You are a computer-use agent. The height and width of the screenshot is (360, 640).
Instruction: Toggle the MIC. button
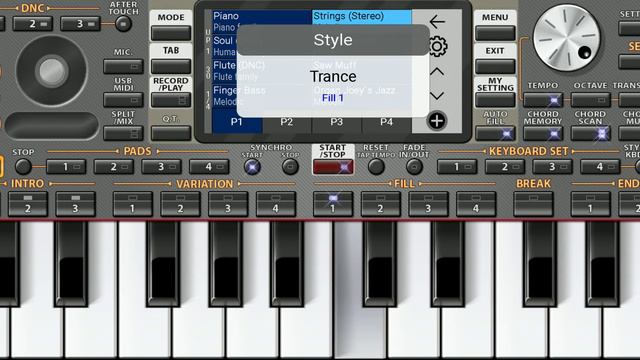tap(123, 66)
